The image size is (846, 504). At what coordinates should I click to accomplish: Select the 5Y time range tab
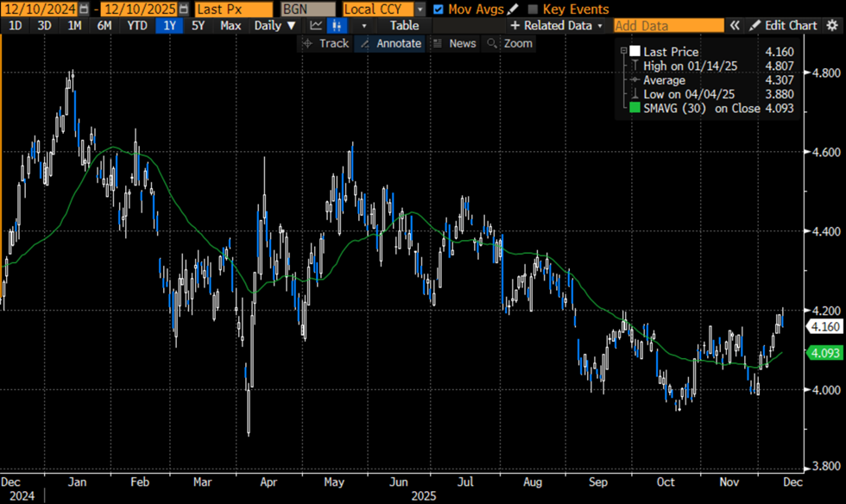click(199, 26)
